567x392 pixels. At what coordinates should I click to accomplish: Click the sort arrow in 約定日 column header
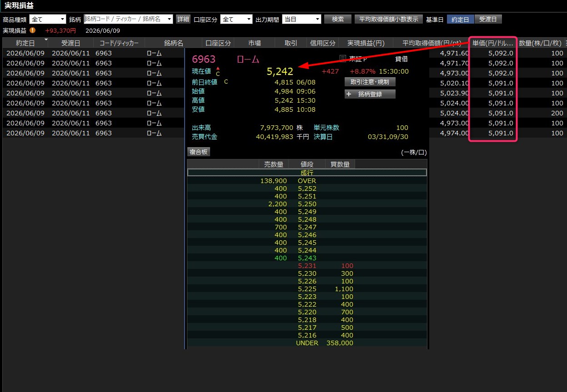45,40
